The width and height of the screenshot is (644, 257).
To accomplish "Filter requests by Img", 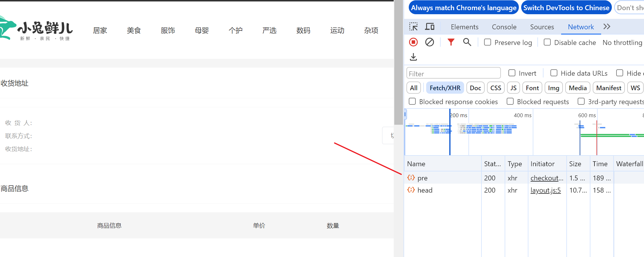I will 554,88.
